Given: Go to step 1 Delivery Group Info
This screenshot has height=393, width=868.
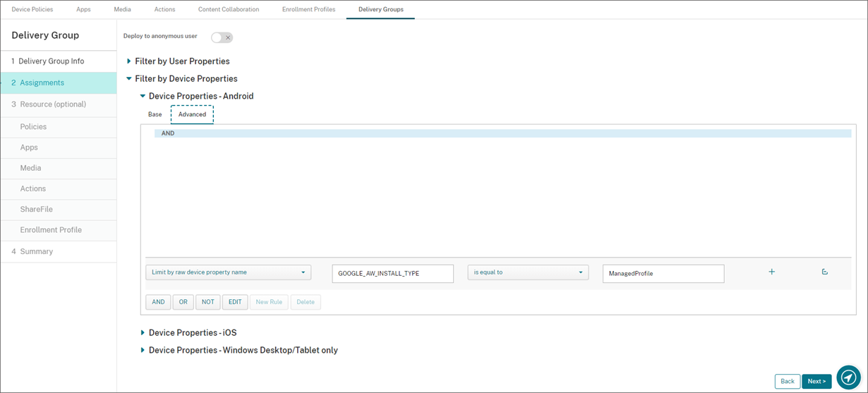Looking at the screenshot, I should (59, 61).
